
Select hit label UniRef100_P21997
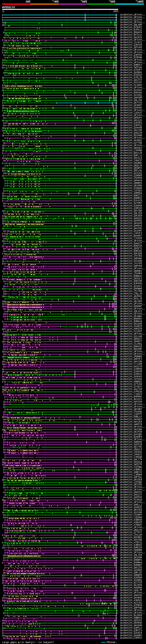131,331
